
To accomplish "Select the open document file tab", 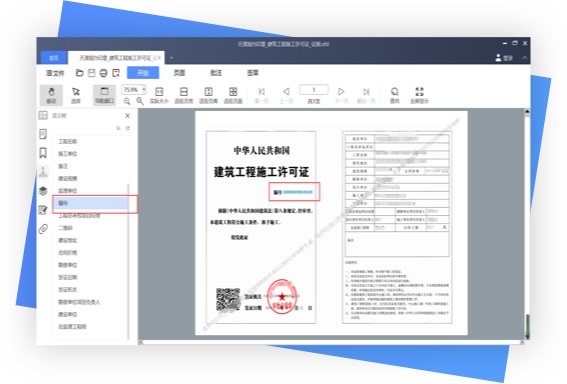I will (116, 58).
